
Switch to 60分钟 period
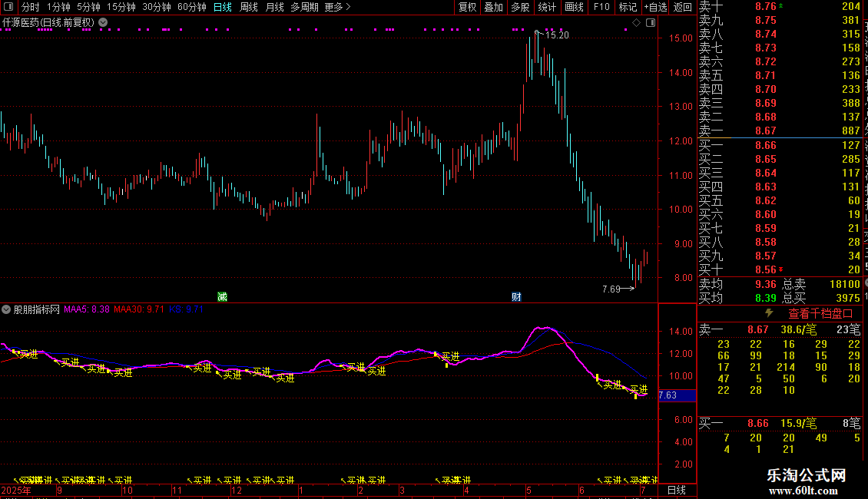pos(191,7)
